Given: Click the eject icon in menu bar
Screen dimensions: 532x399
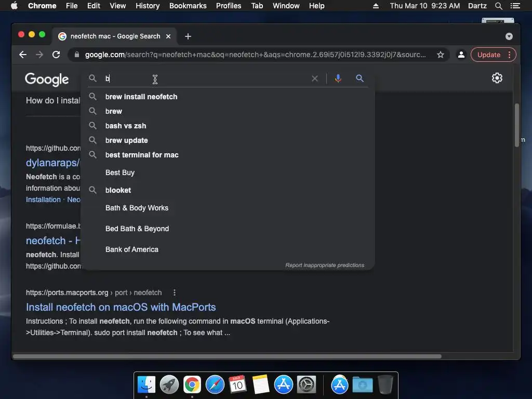Looking at the screenshot, I should (376, 6).
